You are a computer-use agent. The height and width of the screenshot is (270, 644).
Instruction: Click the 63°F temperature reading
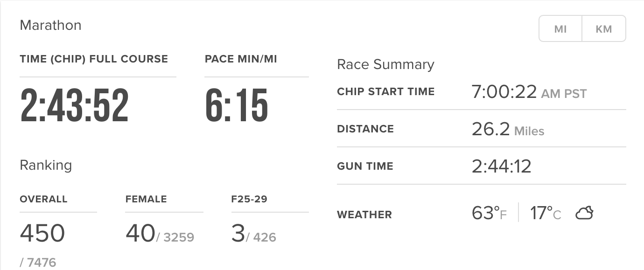click(x=489, y=214)
